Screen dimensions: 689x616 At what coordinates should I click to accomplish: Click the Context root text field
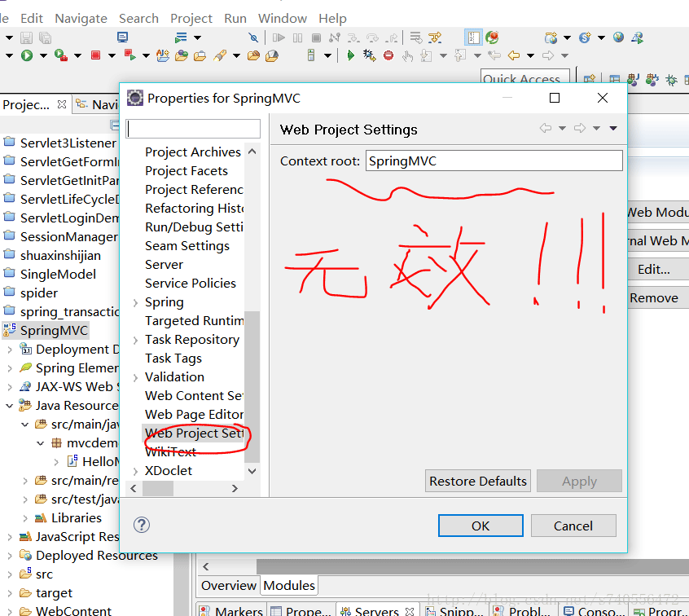tap(494, 161)
